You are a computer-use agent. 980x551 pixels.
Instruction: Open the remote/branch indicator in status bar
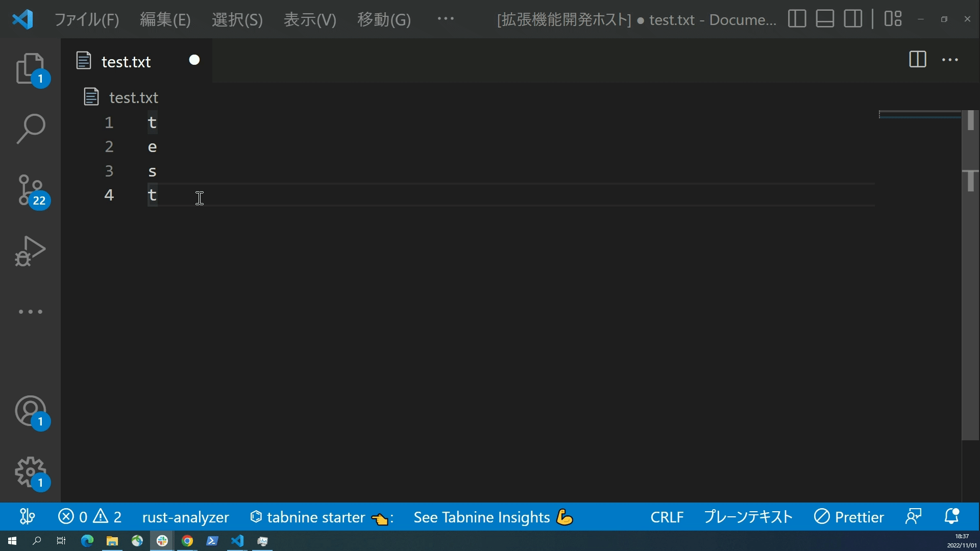point(27,517)
